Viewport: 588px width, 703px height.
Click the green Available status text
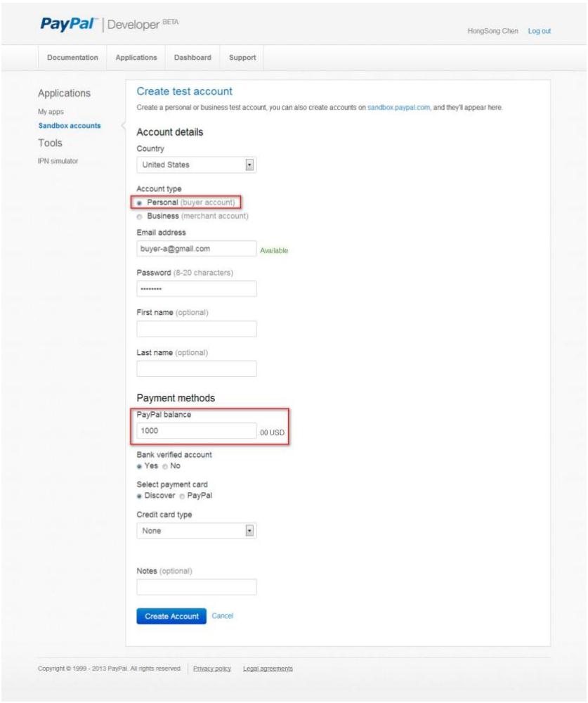274,251
